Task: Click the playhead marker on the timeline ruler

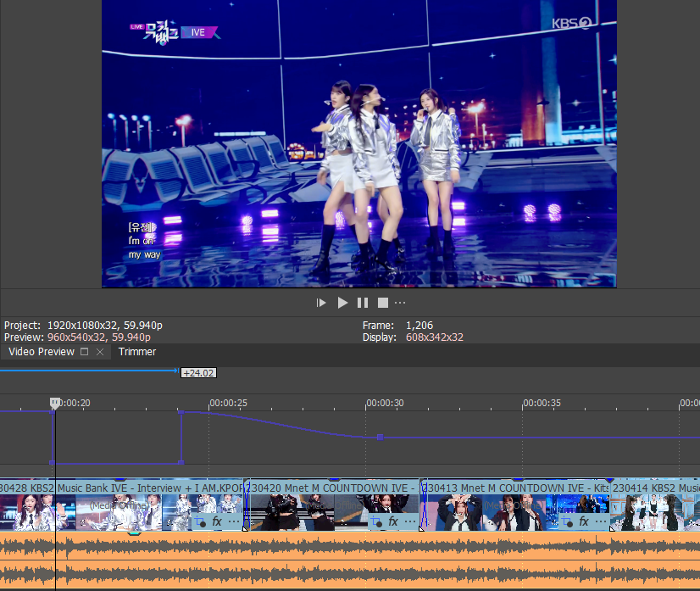Action: click(x=55, y=403)
